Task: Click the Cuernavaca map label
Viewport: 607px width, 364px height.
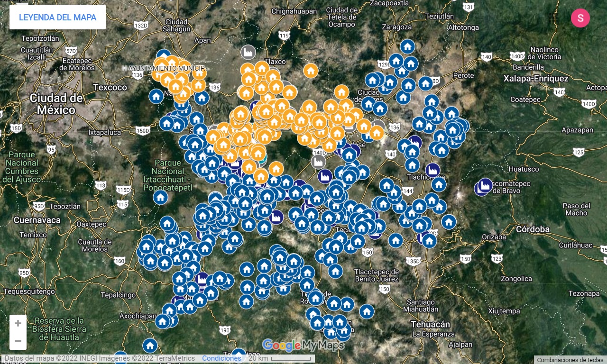Action: coord(37,220)
